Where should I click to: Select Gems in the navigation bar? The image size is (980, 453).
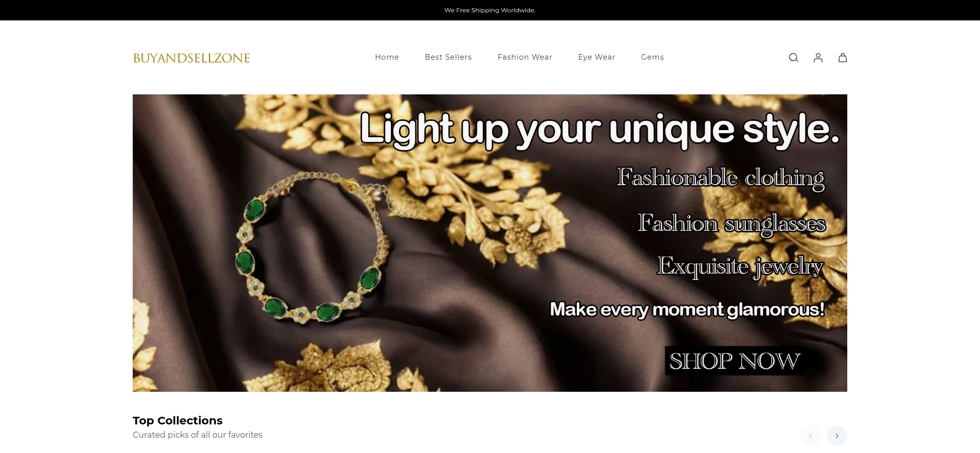click(652, 57)
